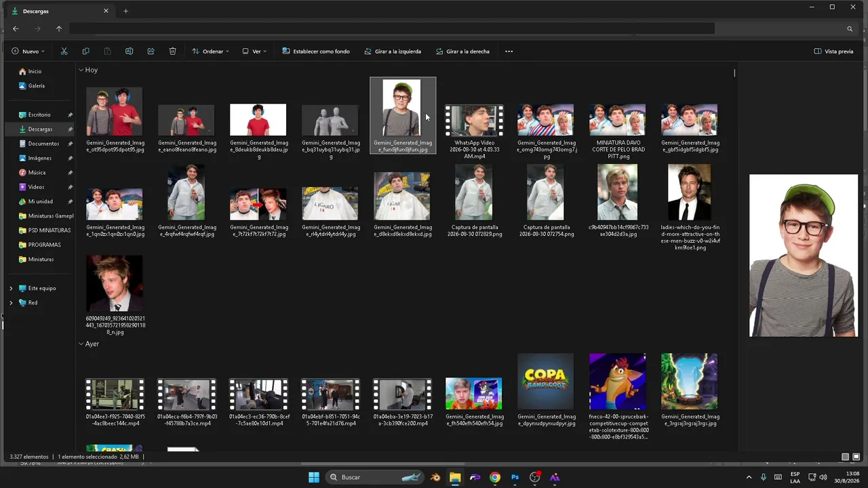Viewport: 868px width, 488px height.
Task: Click the Cut scissors icon in the toolbar
Action: 64,51
